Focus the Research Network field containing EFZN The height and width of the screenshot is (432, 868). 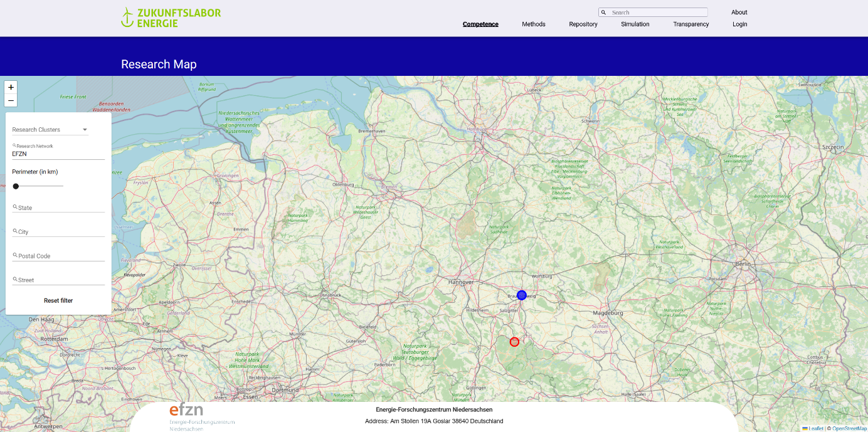[58, 154]
